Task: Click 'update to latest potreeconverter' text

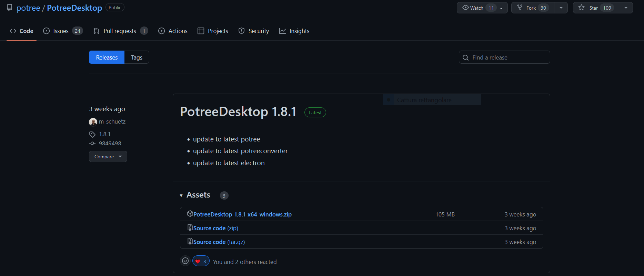Action: pyautogui.click(x=240, y=151)
